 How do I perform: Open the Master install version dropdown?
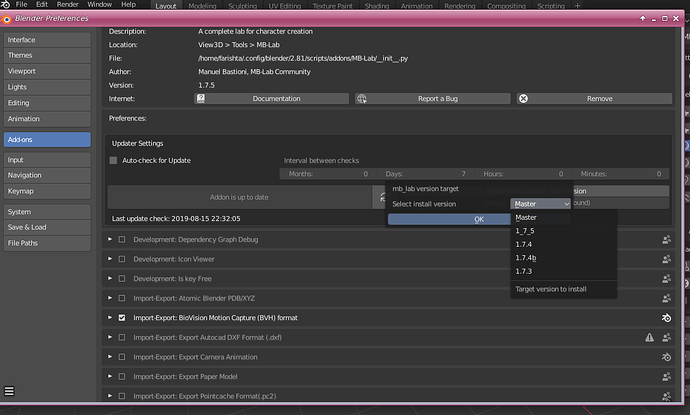click(x=540, y=204)
